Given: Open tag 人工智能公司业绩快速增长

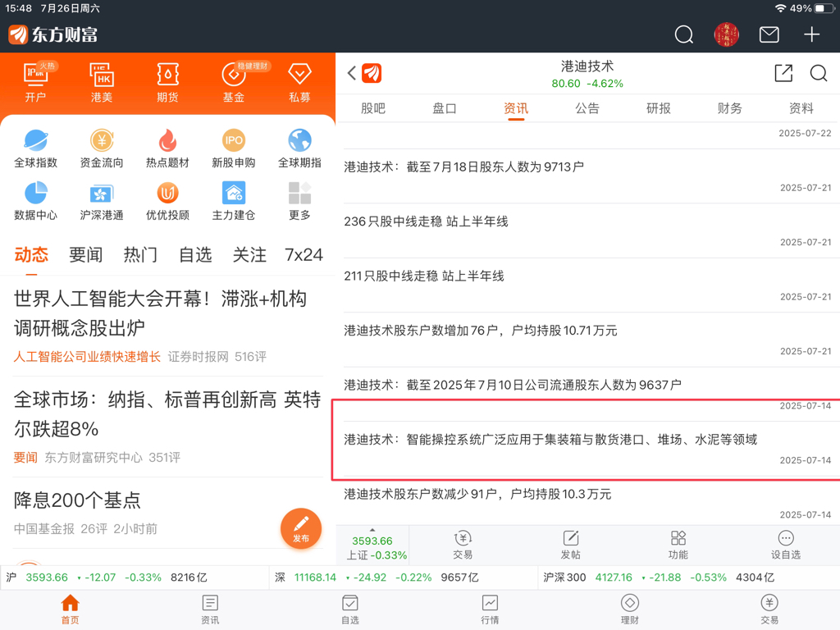Looking at the screenshot, I should (87, 357).
